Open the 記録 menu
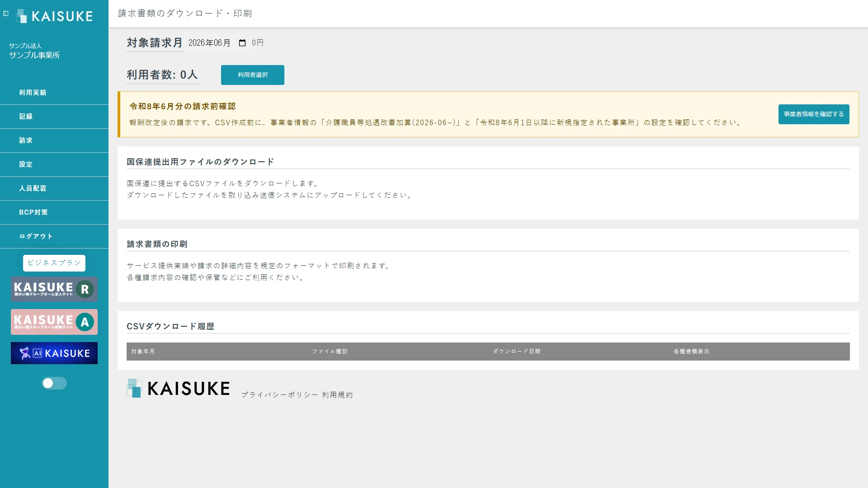The width and height of the screenshot is (868, 488). [x=54, y=117]
